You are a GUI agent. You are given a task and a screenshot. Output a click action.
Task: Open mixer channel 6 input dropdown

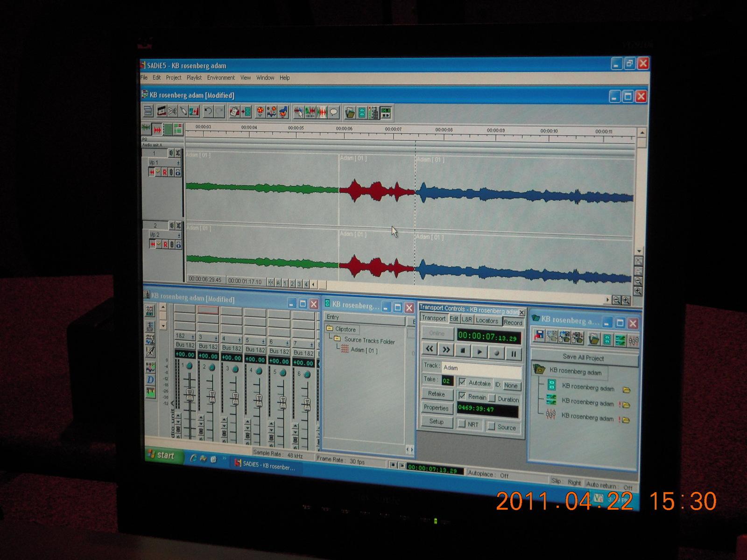tap(287, 343)
